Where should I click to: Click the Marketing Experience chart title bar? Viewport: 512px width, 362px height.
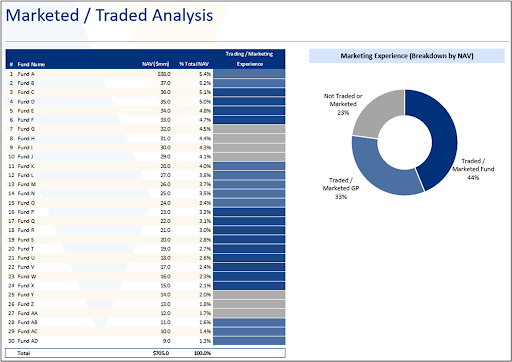(x=407, y=56)
